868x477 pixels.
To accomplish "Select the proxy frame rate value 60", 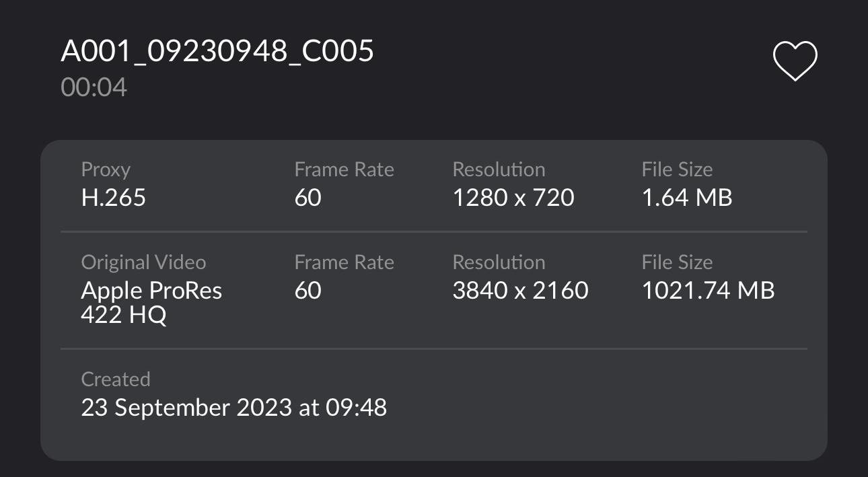I will point(308,197).
